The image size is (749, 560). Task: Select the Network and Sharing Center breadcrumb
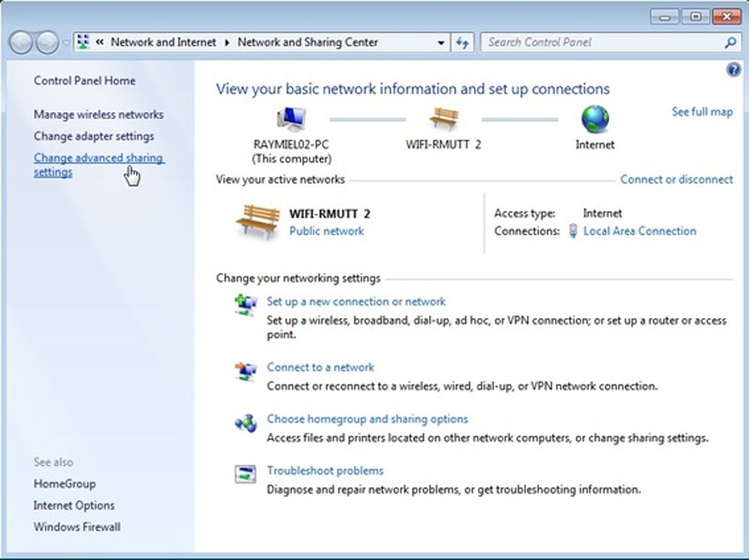[308, 42]
